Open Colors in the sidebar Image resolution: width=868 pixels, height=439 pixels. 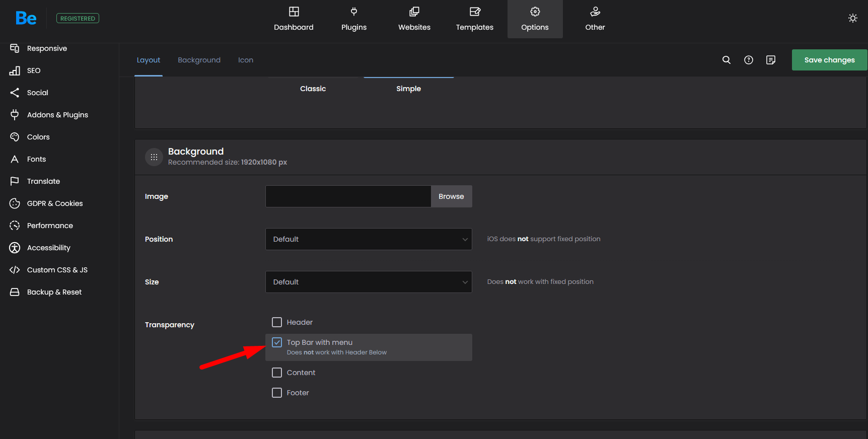(38, 137)
